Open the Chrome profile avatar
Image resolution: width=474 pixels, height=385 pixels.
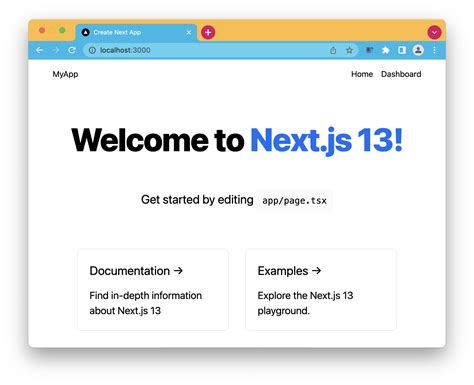click(x=418, y=50)
